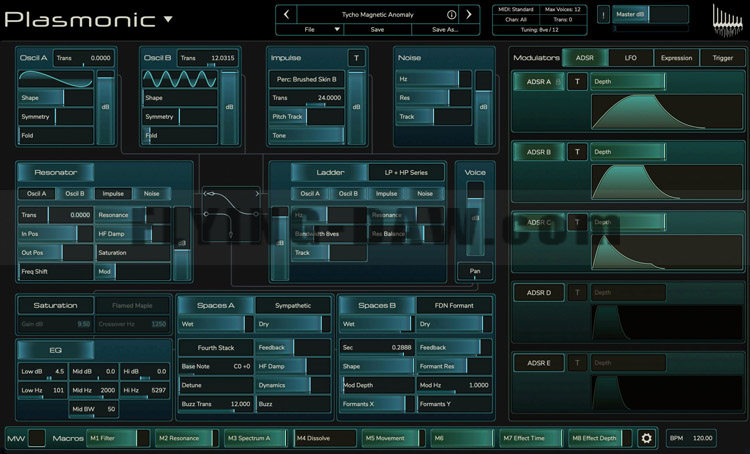Click the Oscil B waveform display

tap(180, 79)
